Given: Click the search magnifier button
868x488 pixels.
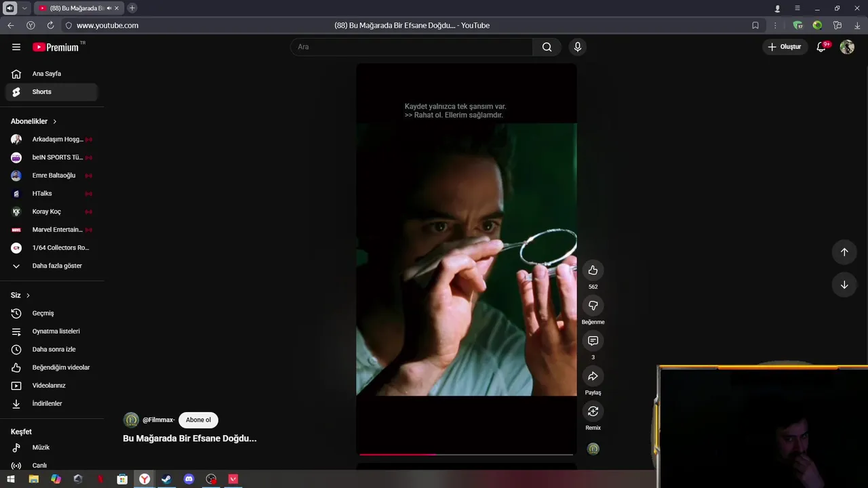Looking at the screenshot, I should tap(547, 47).
